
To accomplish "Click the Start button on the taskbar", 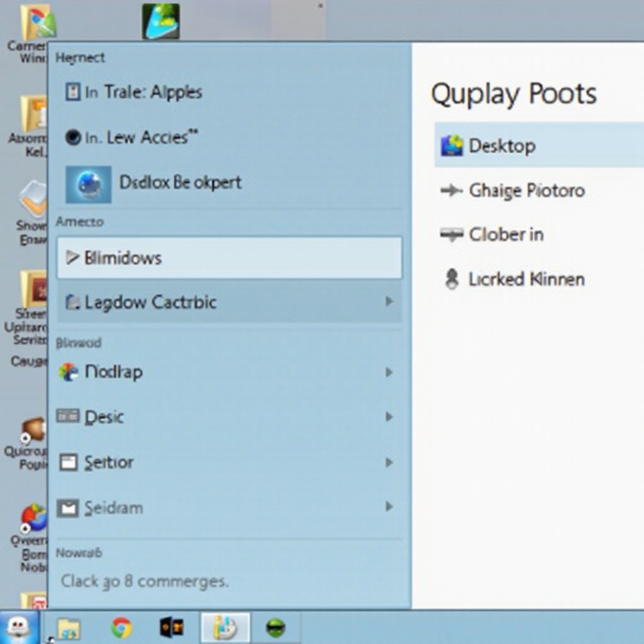I will 18,627.
